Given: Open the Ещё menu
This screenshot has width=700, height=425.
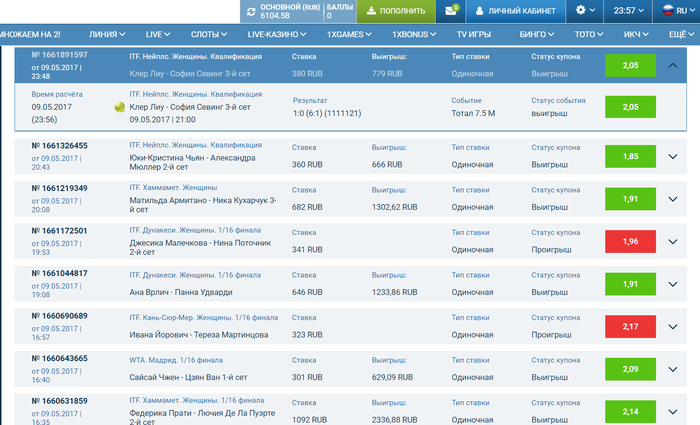Looking at the screenshot, I should [682, 34].
